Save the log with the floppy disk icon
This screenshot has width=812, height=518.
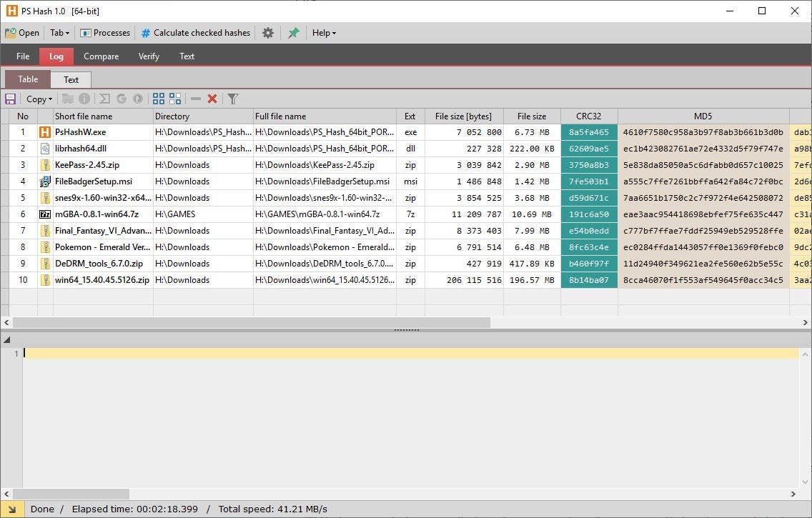(x=10, y=99)
